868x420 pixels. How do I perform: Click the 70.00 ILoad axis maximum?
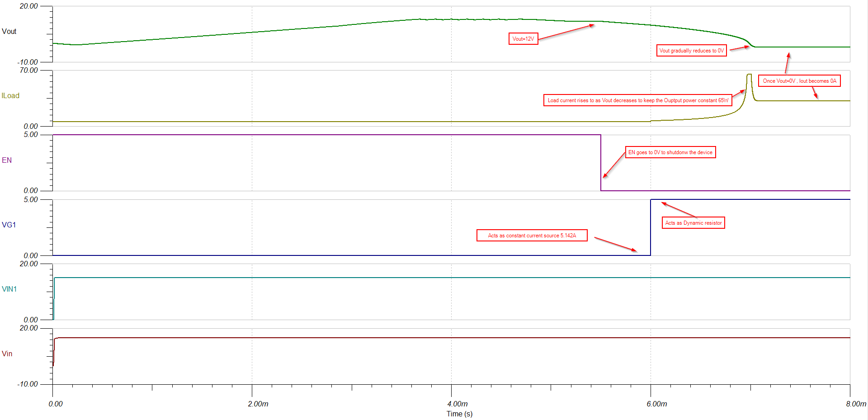pos(29,70)
